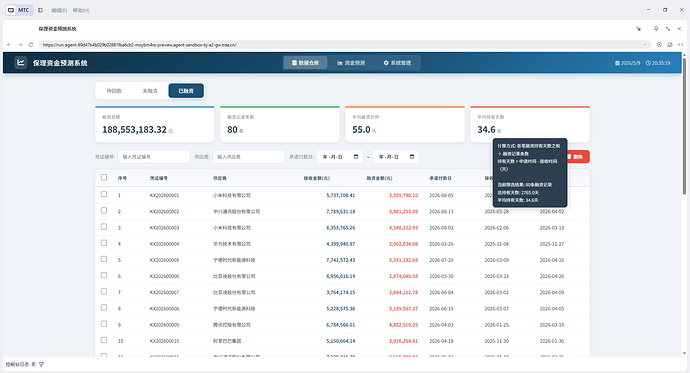This screenshot has height=373, width=690.
Task: Check the row for KX202600005
Action: pos(104,259)
